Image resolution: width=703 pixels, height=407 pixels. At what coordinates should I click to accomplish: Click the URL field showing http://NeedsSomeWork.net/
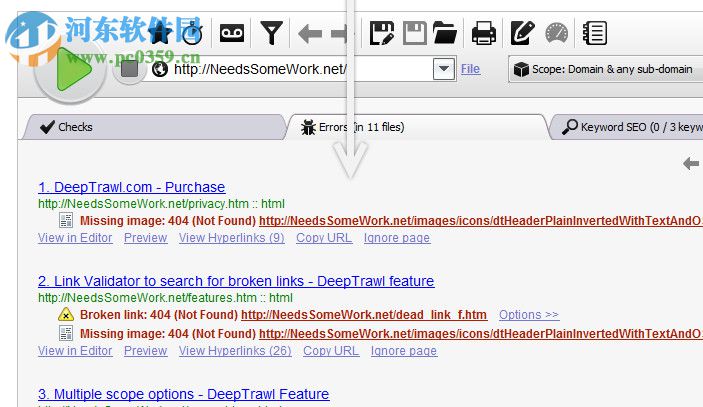point(300,69)
